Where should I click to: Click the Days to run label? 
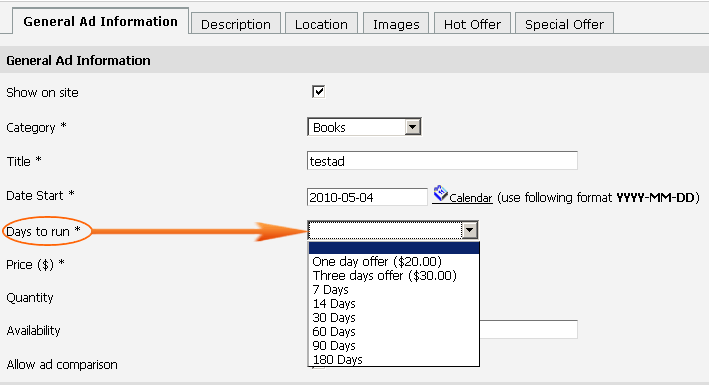pos(43,231)
